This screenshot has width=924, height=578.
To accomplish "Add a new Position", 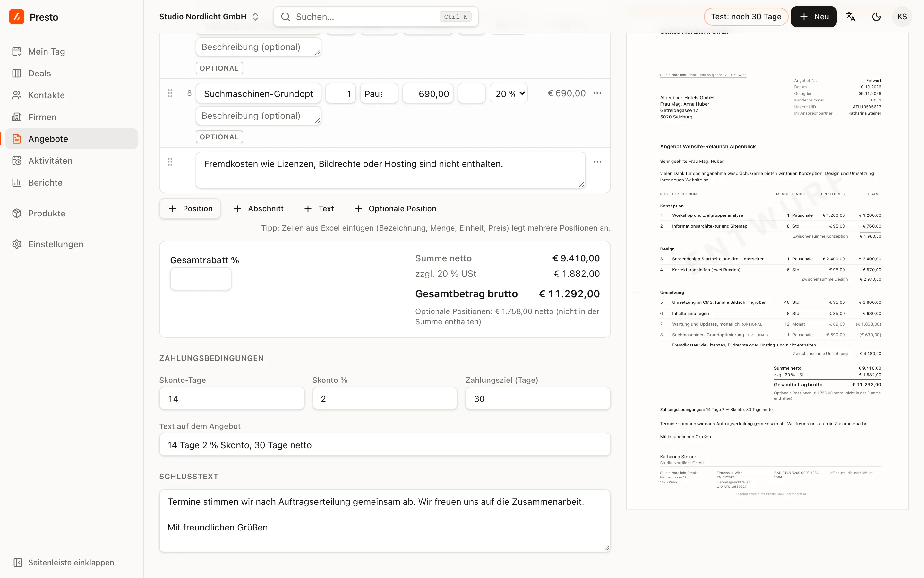I will (190, 209).
